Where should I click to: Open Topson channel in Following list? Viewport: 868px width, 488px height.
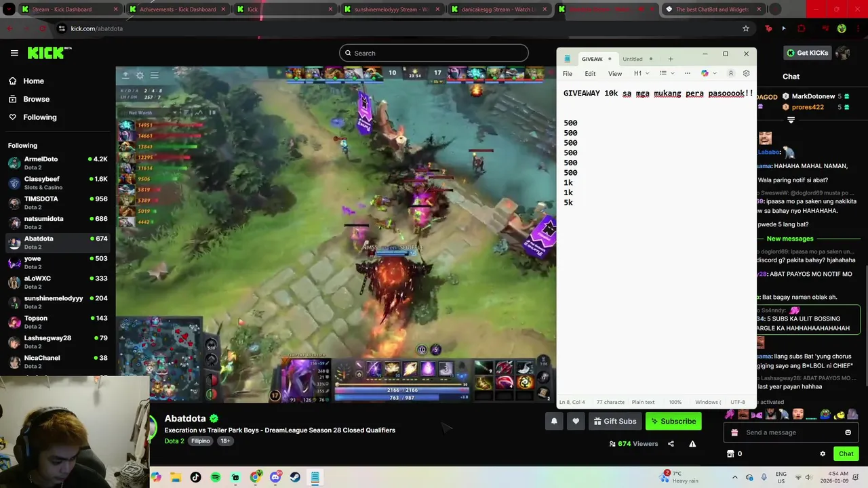[x=58, y=322]
